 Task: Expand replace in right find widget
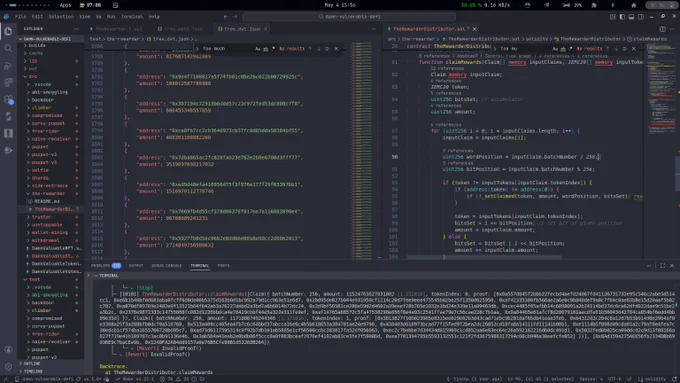tap(495, 49)
